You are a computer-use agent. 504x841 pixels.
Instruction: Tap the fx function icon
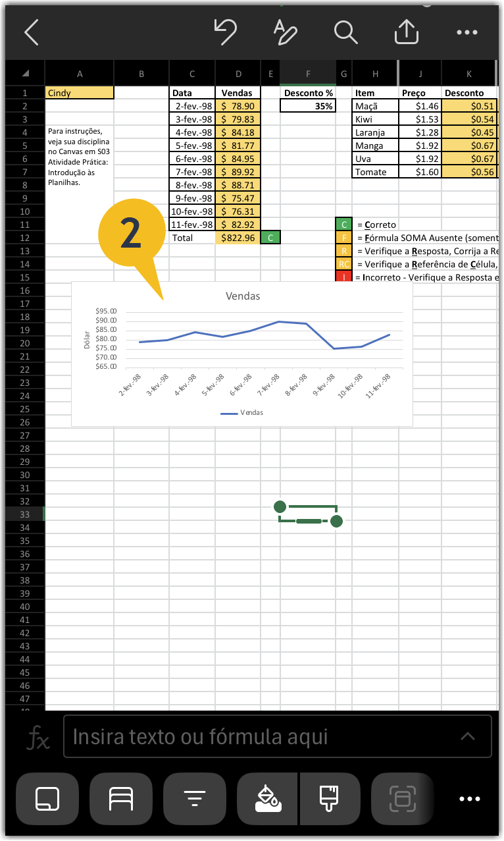click(x=38, y=739)
